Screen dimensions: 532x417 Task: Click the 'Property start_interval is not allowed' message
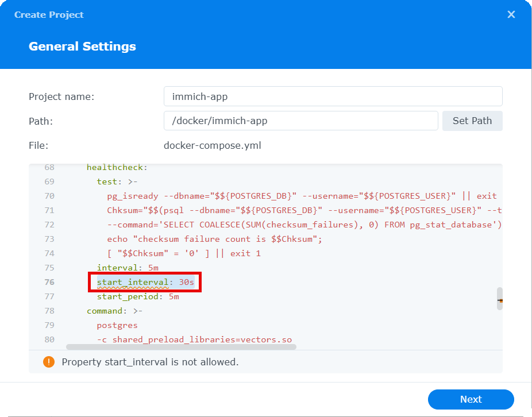click(150, 362)
